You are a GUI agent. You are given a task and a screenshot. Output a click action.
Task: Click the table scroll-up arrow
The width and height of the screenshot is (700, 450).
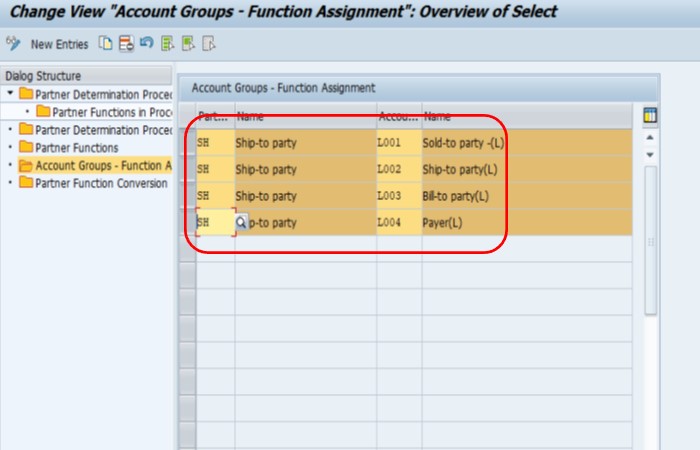650,138
